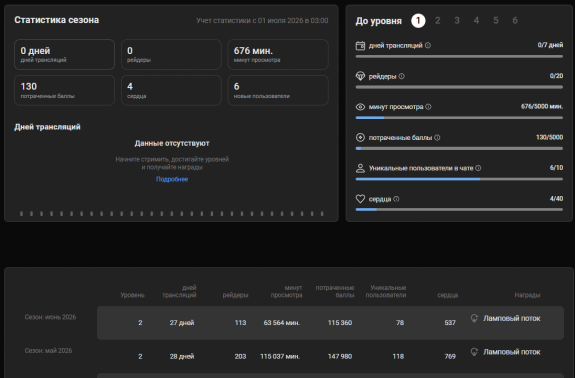Click reward icon in май 2026 row
The image size is (575, 378).
474,352
